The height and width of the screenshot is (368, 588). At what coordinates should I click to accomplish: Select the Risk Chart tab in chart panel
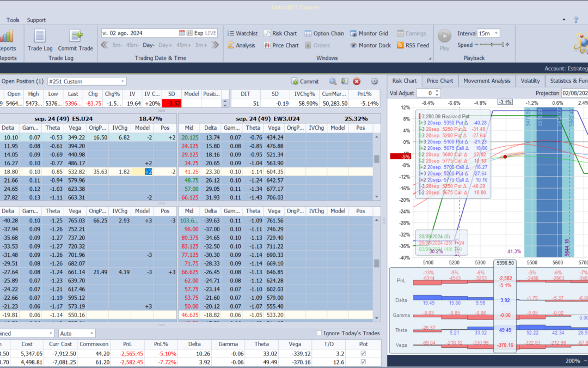point(404,81)
